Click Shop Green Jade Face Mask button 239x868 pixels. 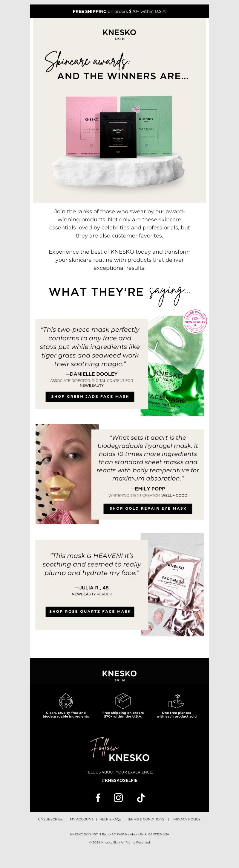pyautogui.click(x=90, y=397)
